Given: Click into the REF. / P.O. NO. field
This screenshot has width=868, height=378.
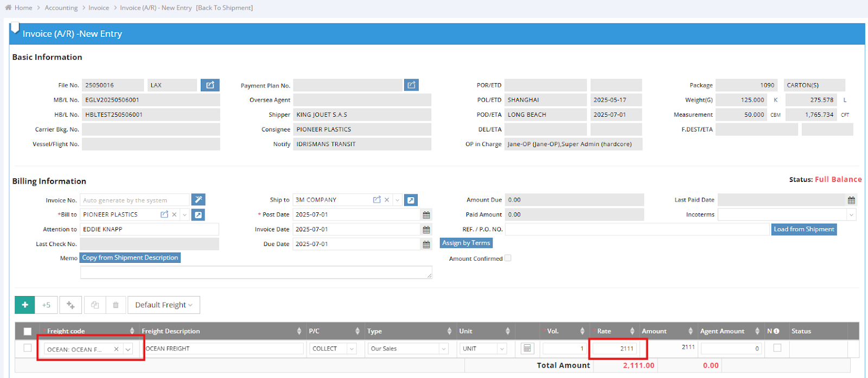Looking at the screenshot, I should (x=637, y=229).
